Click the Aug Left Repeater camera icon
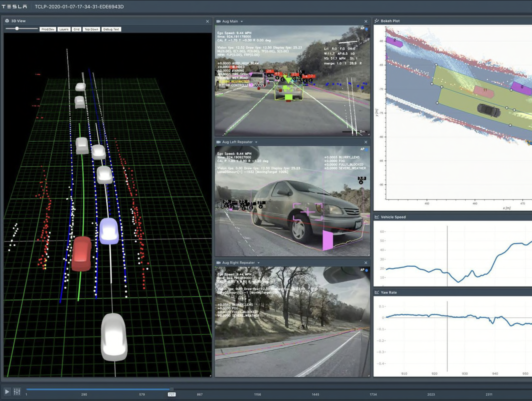This screenshot has width=532, height=401. pos(218,142)
